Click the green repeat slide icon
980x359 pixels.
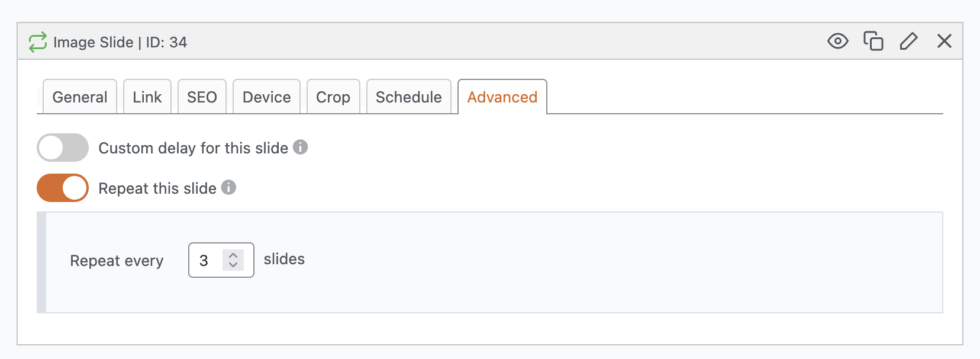[37, 42]
